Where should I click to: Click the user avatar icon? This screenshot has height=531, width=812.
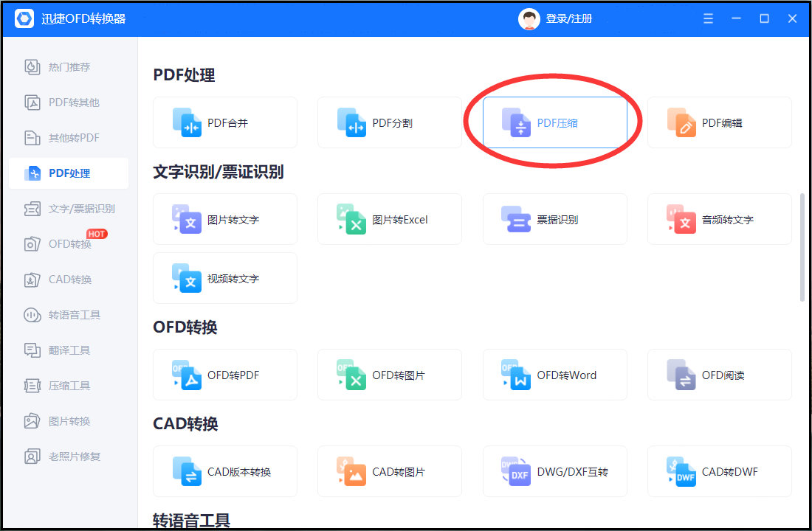click(x=529, y=19)
